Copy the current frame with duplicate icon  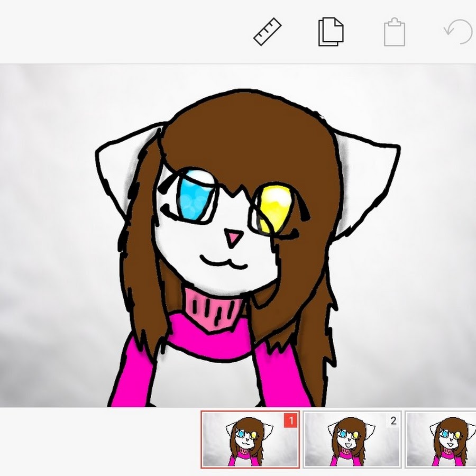(331, 32)
